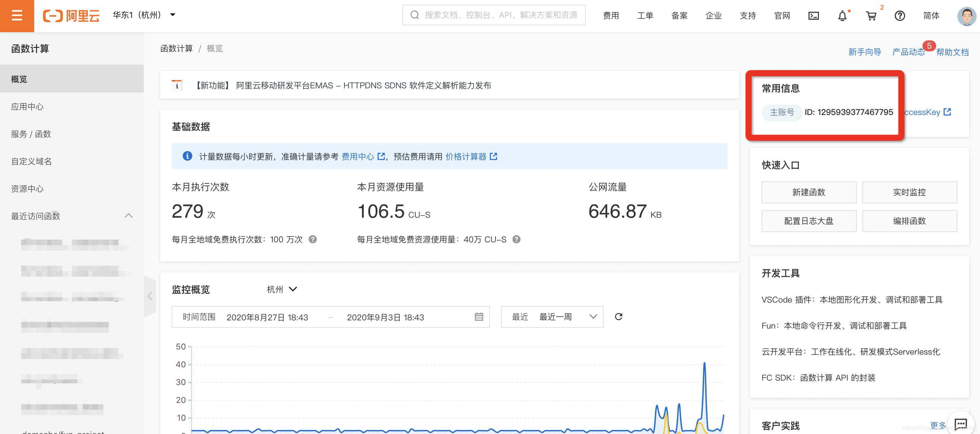The width and height of the screenshot is (980, 434).
Task: Expand the 华东1（杭州）region dropdown
Action: 144,15
